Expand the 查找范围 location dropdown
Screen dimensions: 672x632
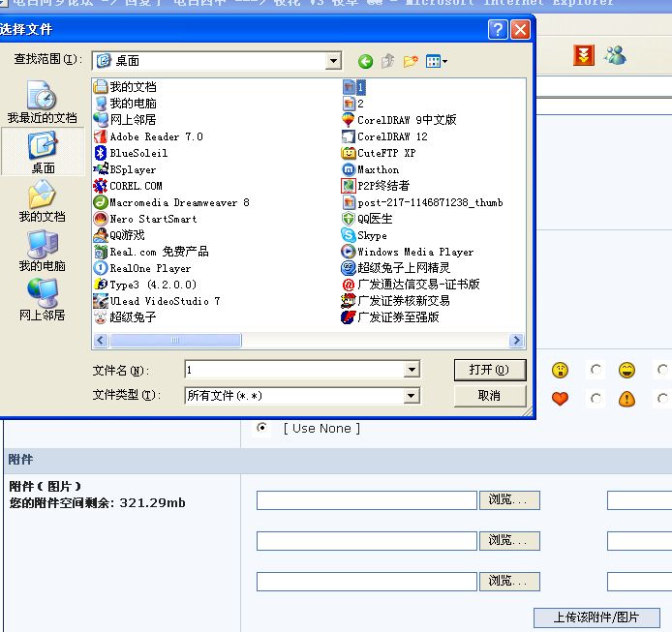click(x=333, y=61)
